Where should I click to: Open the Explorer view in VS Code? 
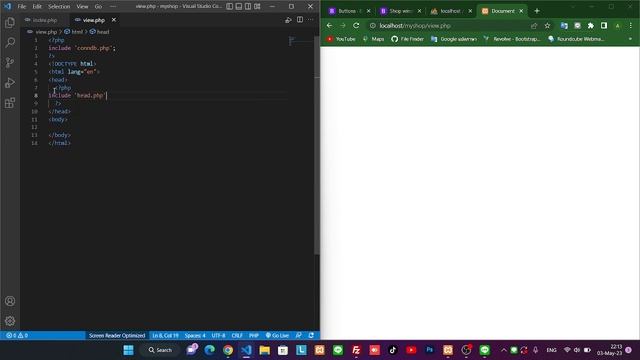[10, 22]
